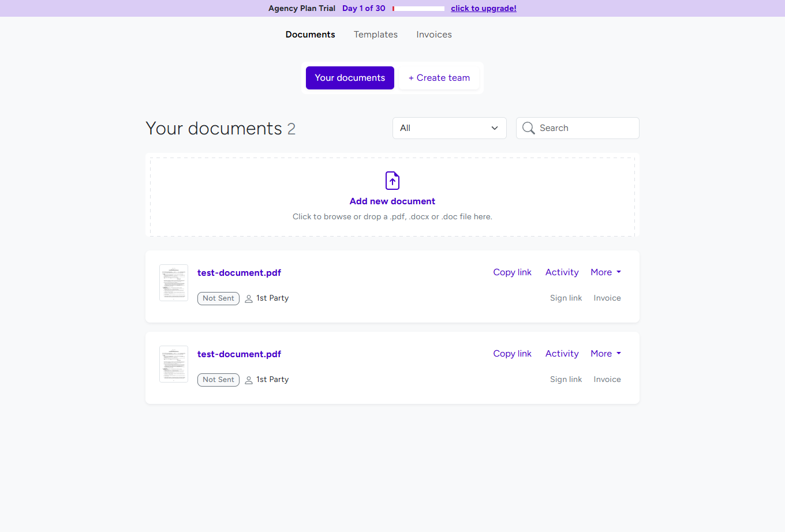
Task: Click the magnifying glass in the search field
Action: 528,128
